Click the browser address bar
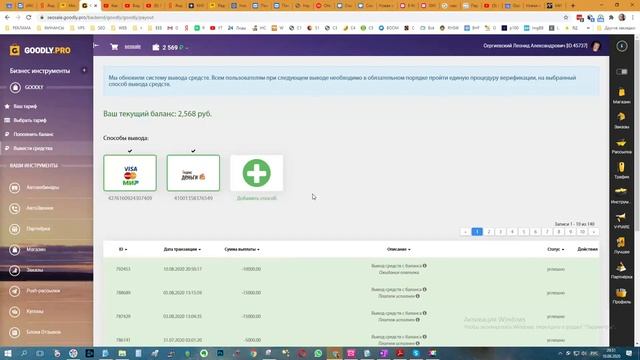 [x=300, y=18]
